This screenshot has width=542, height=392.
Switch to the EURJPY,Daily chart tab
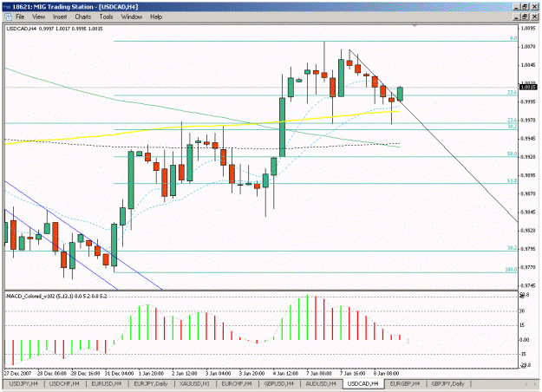[x=151, y=383]
